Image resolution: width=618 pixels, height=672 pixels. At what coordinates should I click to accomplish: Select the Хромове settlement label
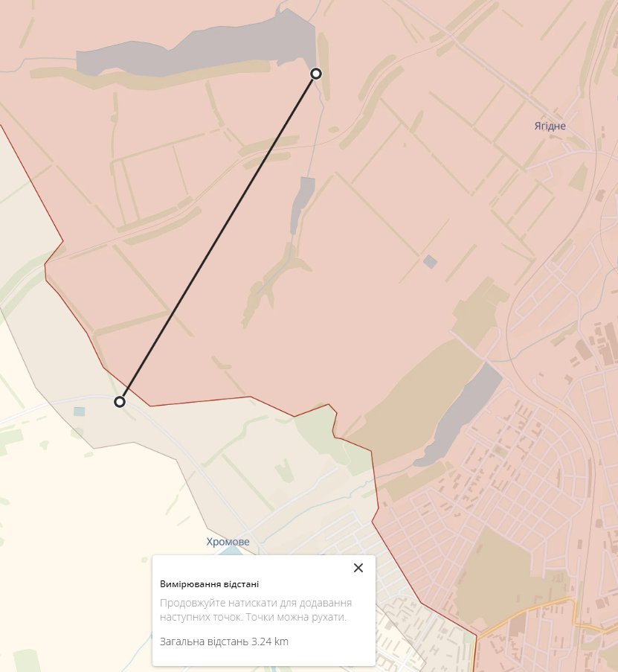(x=228, y=542)
